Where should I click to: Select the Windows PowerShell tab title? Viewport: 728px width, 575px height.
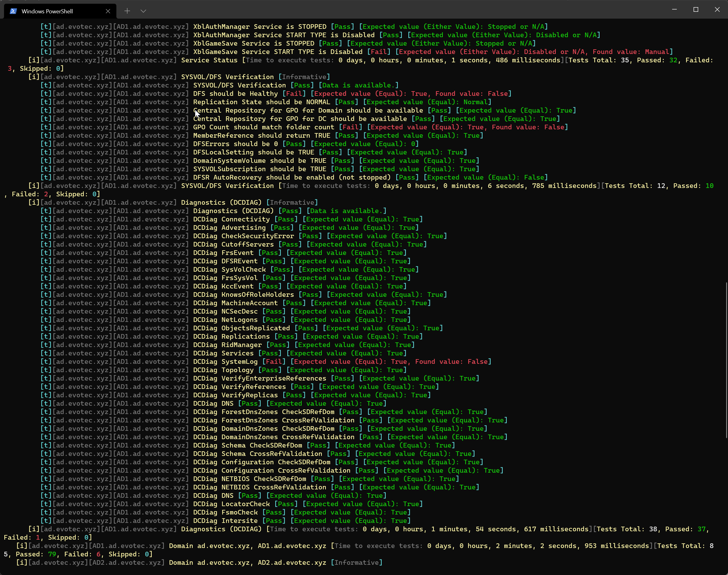[x=47, y=11]
